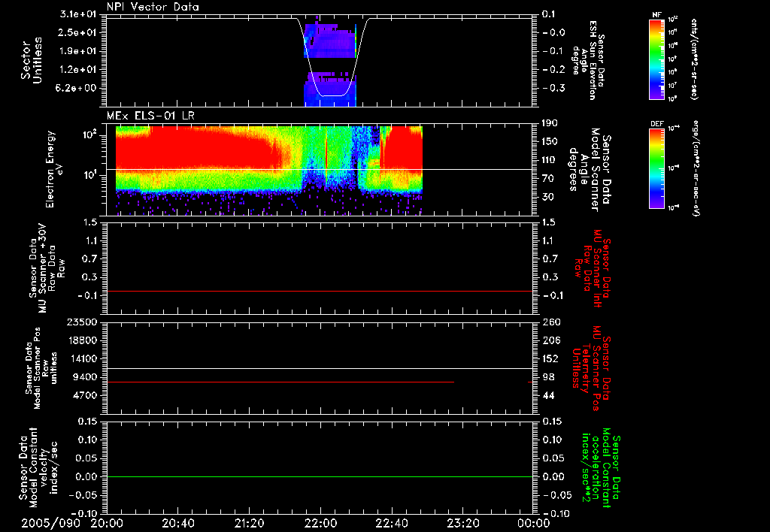Click the 22:40 time axis label
This screenshot has height=532, width=770.
(391, 524)
